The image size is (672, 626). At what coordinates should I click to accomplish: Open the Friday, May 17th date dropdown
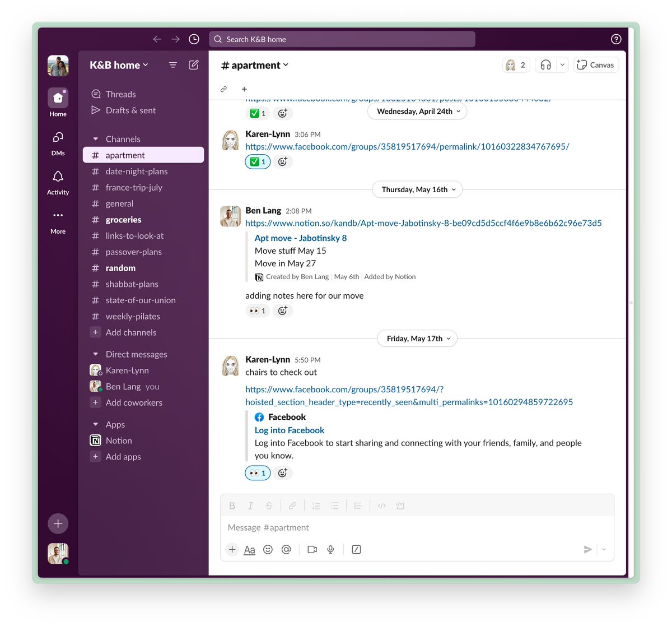(417, 338)
